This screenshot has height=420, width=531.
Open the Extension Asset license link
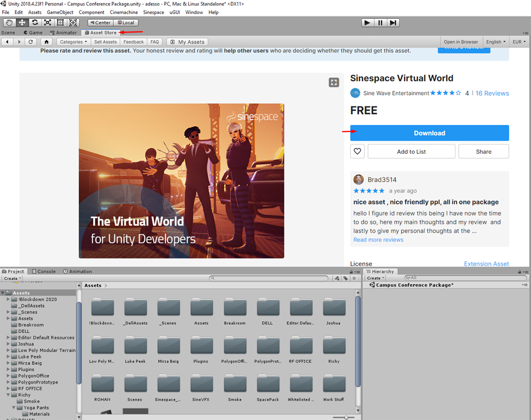(486, 263)
